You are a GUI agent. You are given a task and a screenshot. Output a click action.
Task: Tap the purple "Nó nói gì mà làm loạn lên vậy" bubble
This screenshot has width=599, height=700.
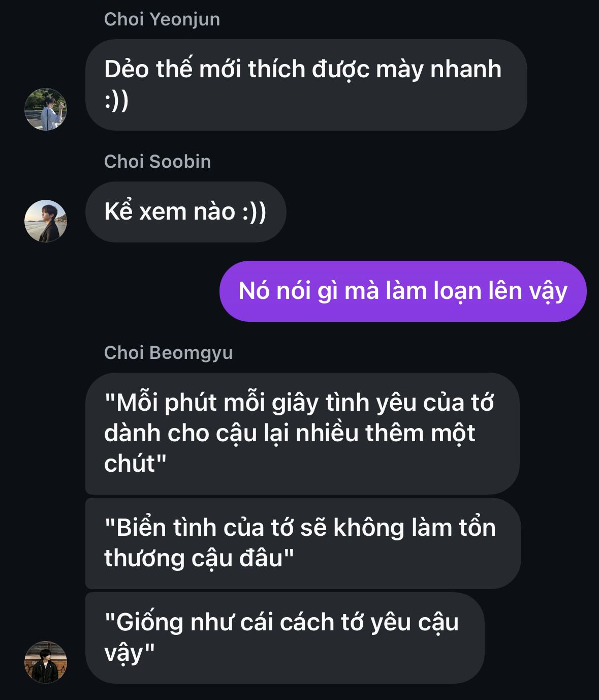coord(403,291)
